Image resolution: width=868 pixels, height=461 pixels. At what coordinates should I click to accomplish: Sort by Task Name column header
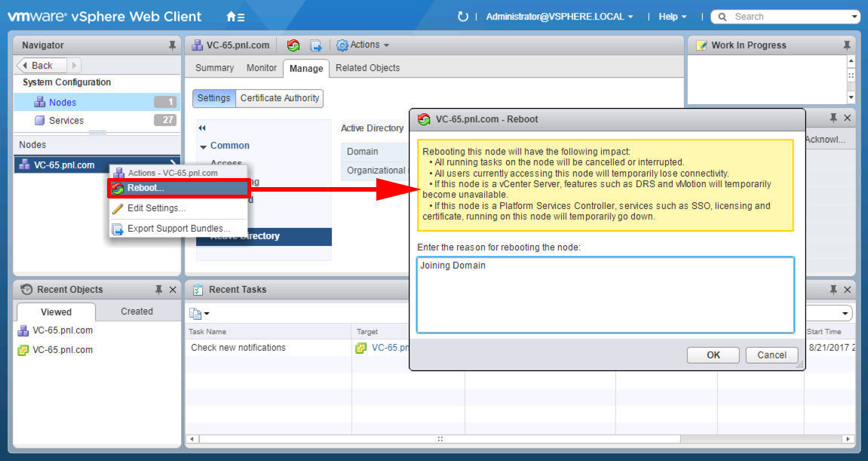(268, 331)
